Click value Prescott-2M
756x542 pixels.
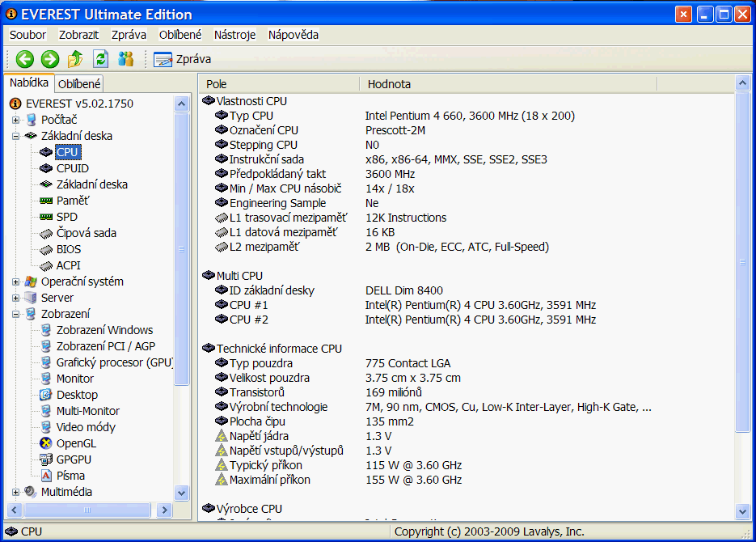pos(395,130)
